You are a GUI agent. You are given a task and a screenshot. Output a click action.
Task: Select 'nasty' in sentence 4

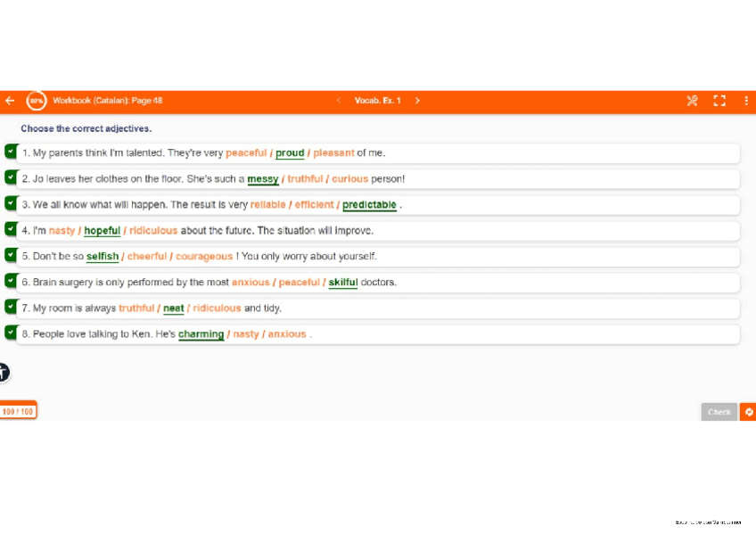click(62, 230)
